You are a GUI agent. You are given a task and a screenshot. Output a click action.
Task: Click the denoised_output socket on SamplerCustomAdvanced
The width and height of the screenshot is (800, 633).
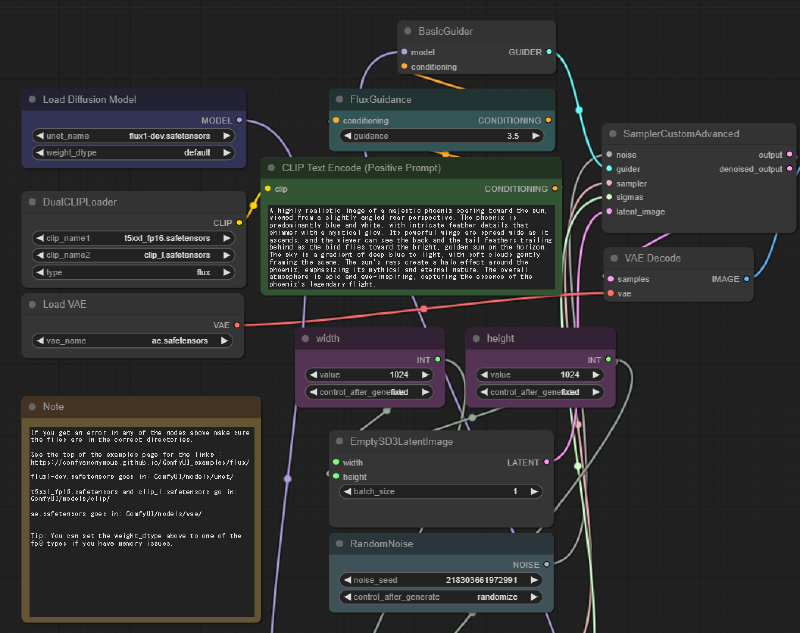(x=789, y=169)
